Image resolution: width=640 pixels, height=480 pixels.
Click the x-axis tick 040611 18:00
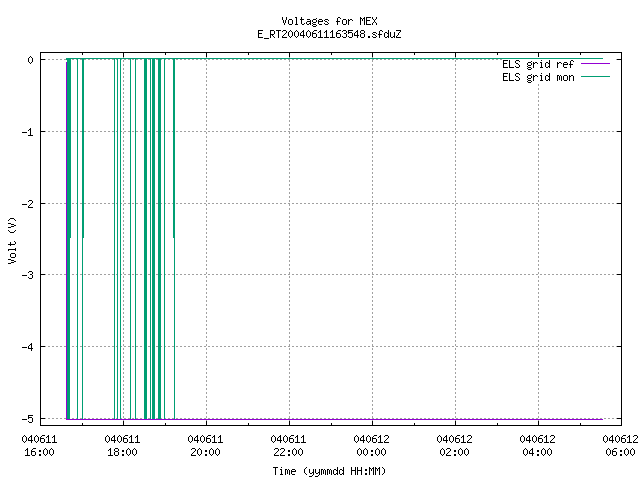coord(122,446)
